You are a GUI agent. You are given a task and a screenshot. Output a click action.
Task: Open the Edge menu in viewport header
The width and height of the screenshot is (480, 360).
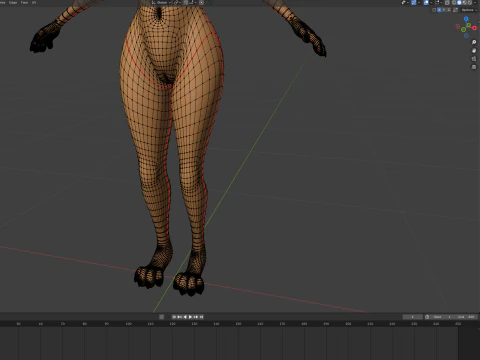tap(13, 2)
